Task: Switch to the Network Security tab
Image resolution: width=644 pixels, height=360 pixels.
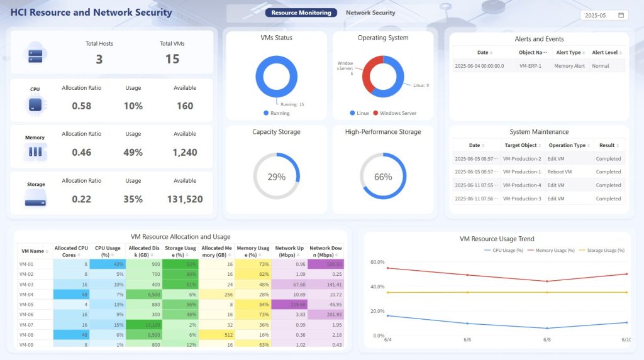Action: tap(370, 13)
